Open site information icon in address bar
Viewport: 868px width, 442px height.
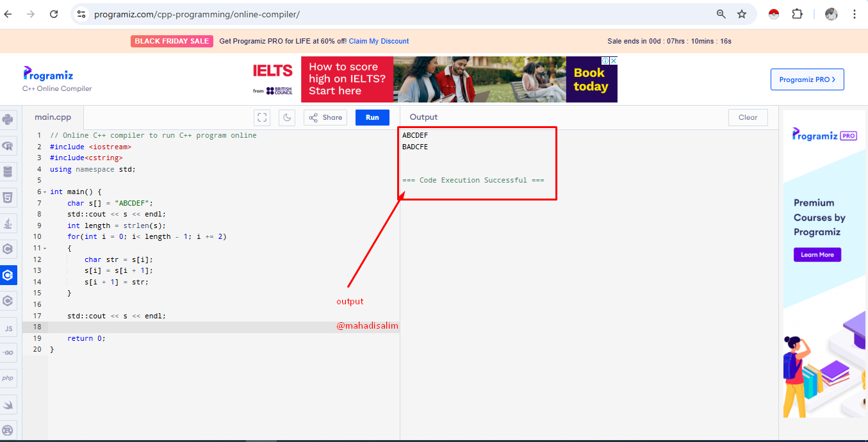[81, 14]
